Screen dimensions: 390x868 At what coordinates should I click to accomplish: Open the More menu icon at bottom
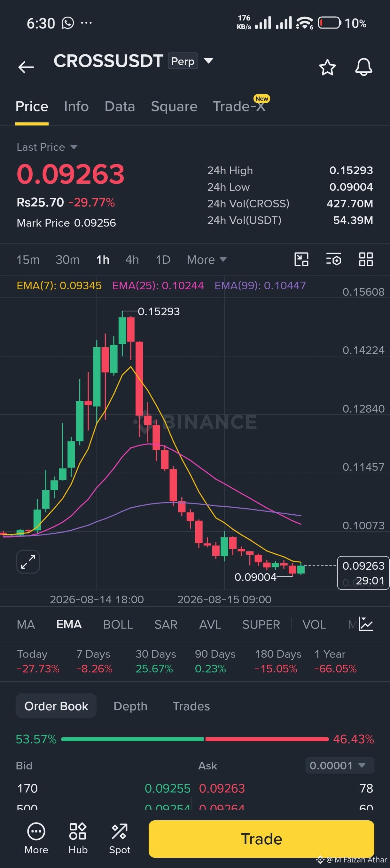36,838
